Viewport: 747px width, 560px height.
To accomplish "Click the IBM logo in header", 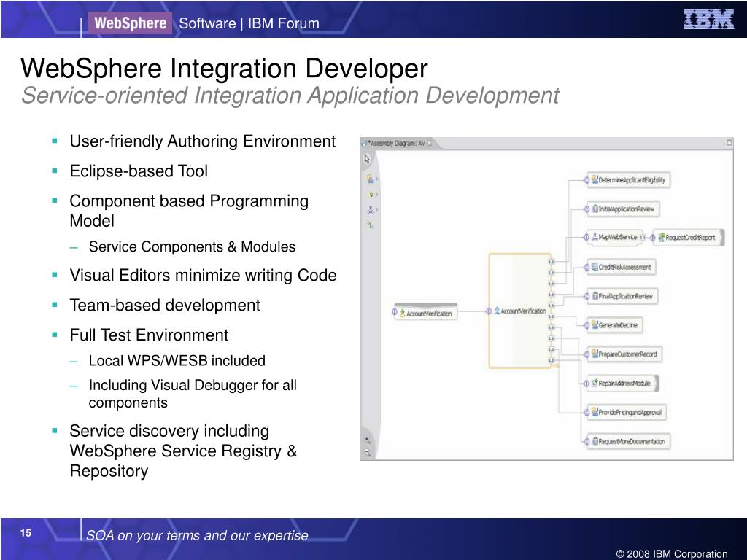I will point(709,20).
